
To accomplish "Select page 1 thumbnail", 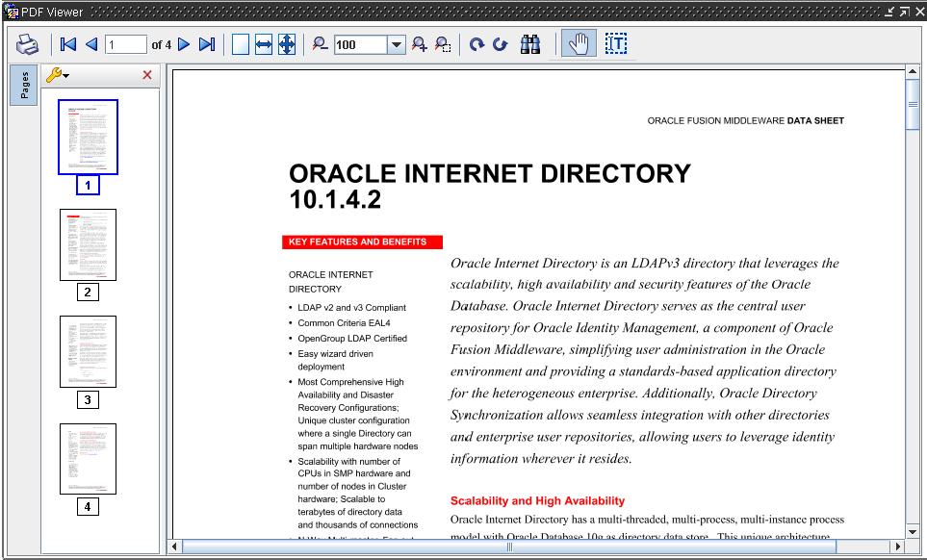I will [x=89, y=137].
